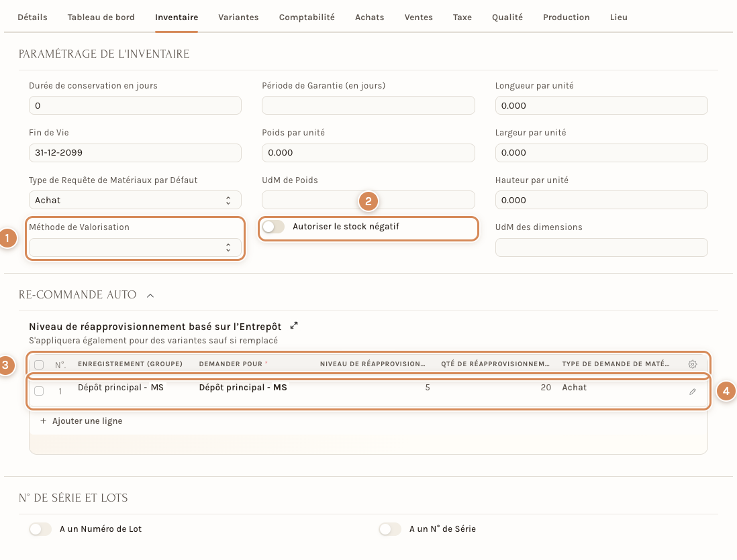Check the select-all checkbox in table header
This screenshot has width=737, height=560.
tap(39, 365)
